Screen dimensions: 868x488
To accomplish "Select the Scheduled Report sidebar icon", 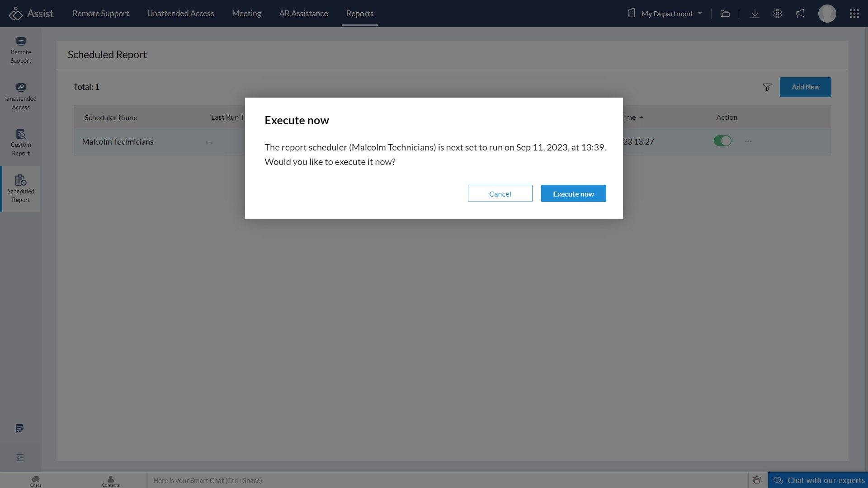I will [x=21, y=188].
